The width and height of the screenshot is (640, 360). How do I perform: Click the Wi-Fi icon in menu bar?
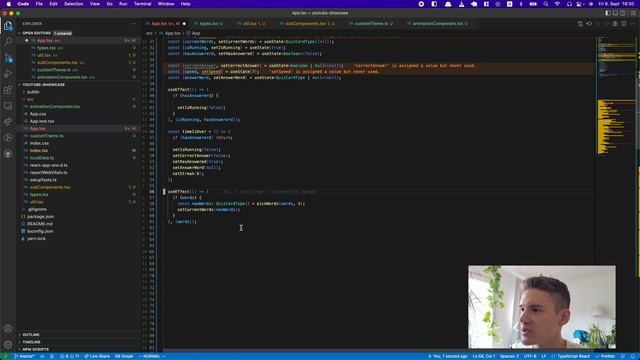[x=557, y=4]
